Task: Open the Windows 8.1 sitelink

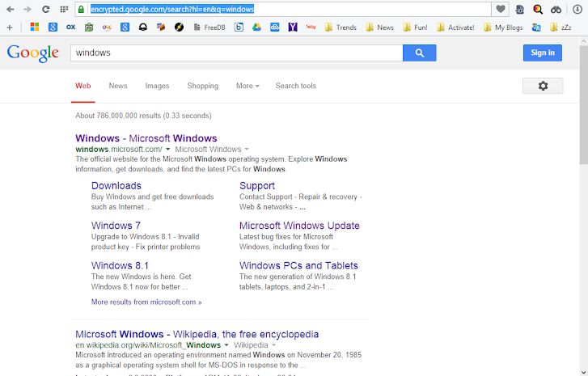Action: pyautogui.click(x=120, y=265)
